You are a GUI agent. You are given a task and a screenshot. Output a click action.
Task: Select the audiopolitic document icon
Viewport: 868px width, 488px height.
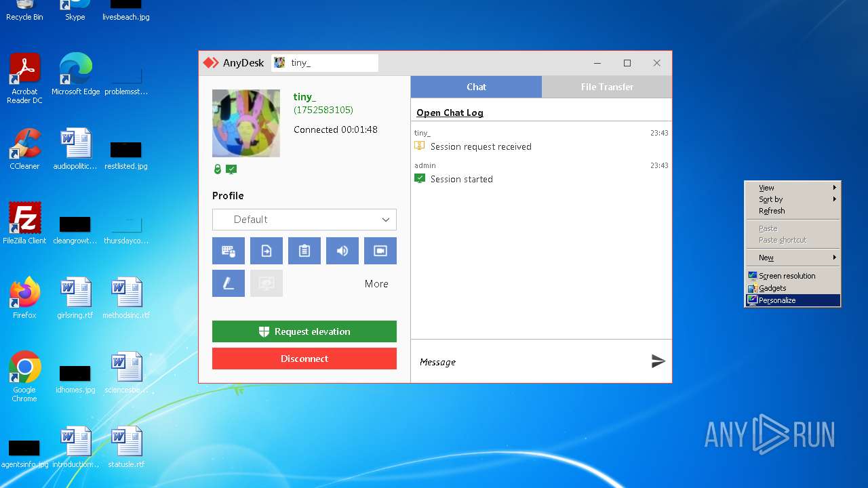pos(75,149)
